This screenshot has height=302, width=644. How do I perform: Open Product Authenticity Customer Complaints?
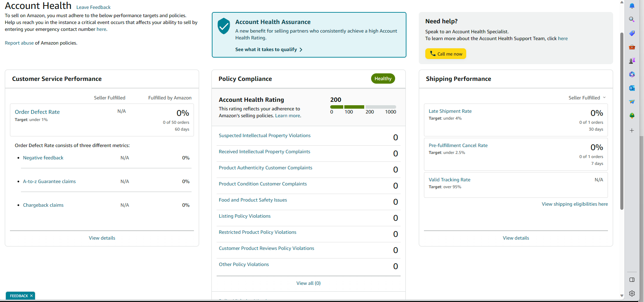click(x=266, y=168)
